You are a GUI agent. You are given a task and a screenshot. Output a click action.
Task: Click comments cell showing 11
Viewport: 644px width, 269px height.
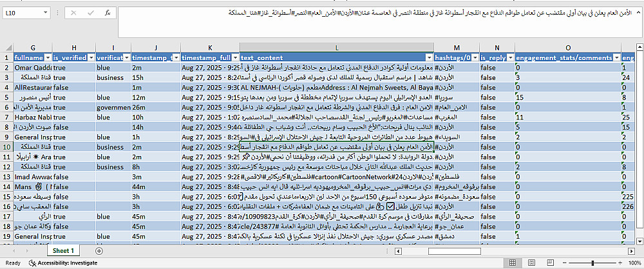click(x=568, y=117)
